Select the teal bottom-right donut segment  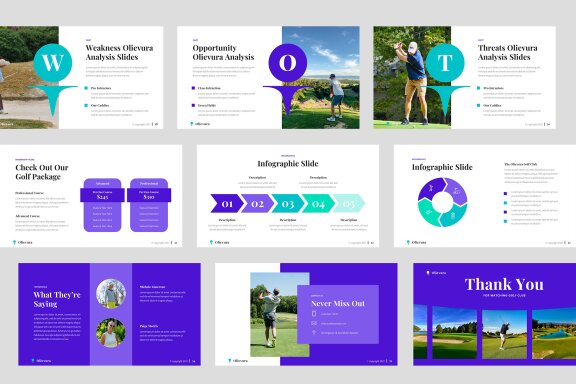[453, 216]
